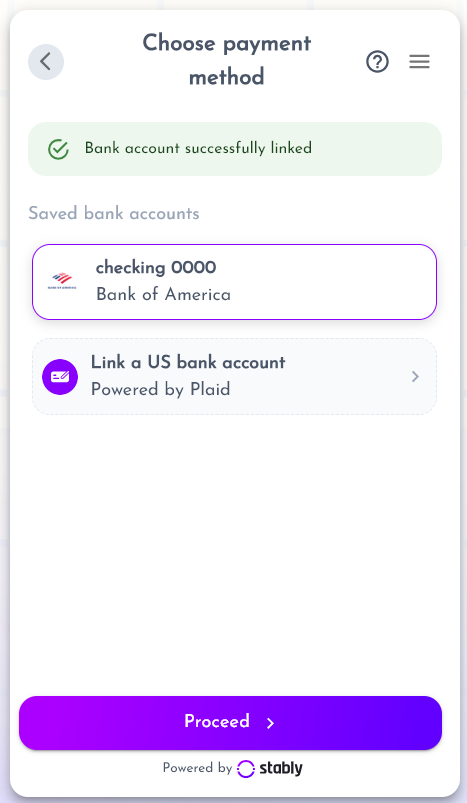
Task: Click the Stably logo icon
Action: 246,769
